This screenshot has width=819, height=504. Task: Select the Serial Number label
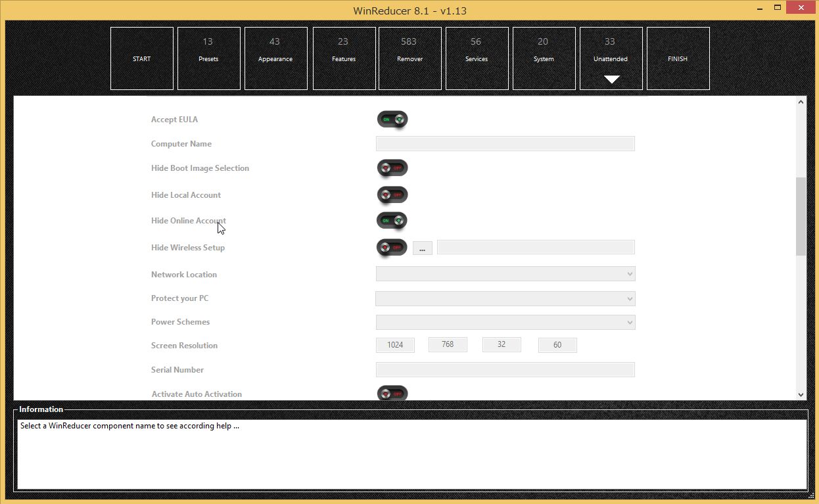pos(177,370)
